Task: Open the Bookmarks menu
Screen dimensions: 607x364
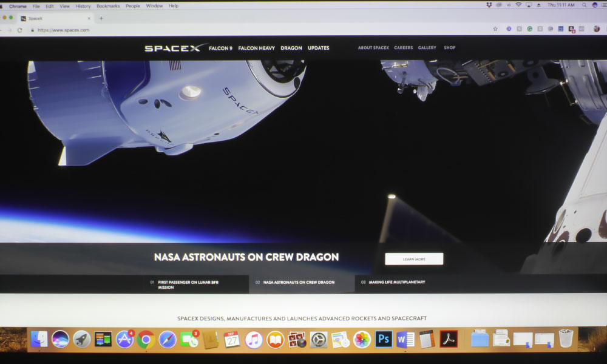Action: pyautogui.click(x=108, y=6)
